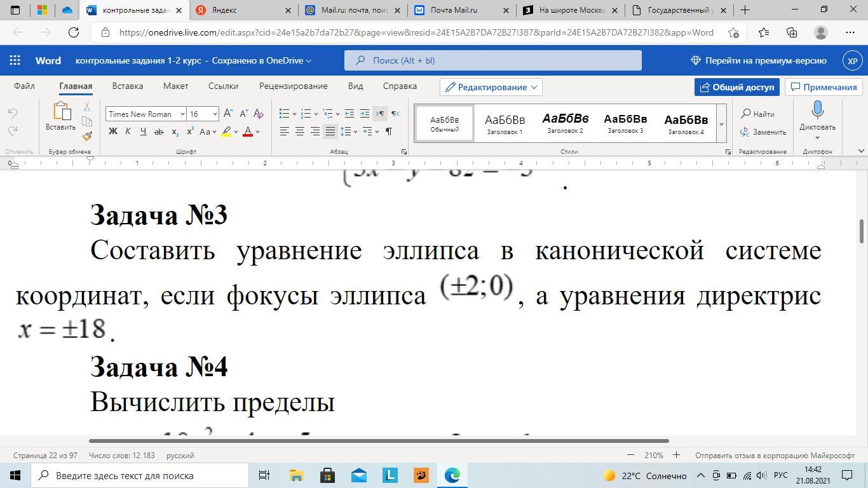Open the font name dropdown Times New Roman
The width and height of the screenshot is (868, 488).
tap(182, 114)
